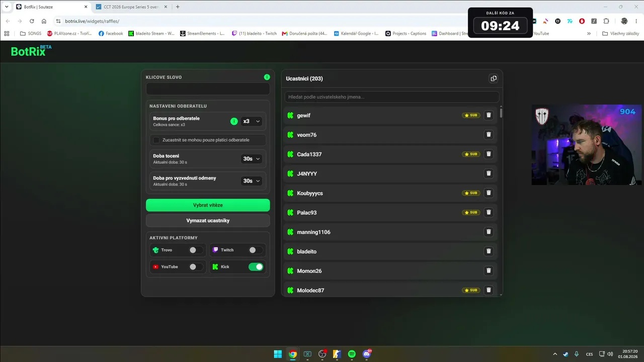Image resolution: width=644 pixels, height=362 pixels.
Task: Delete participant gewif with trash icon
Action: tap(488, 115)
